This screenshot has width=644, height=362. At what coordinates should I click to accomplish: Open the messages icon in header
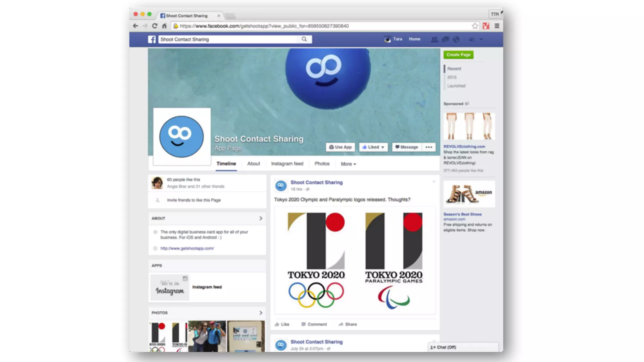click(x=445, y=39)
